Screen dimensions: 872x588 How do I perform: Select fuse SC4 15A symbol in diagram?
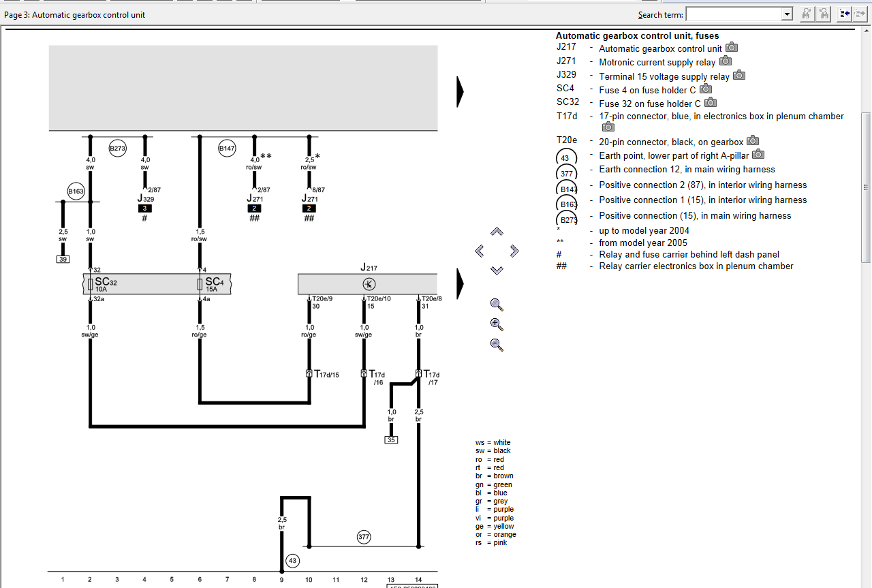coord(200,284)
